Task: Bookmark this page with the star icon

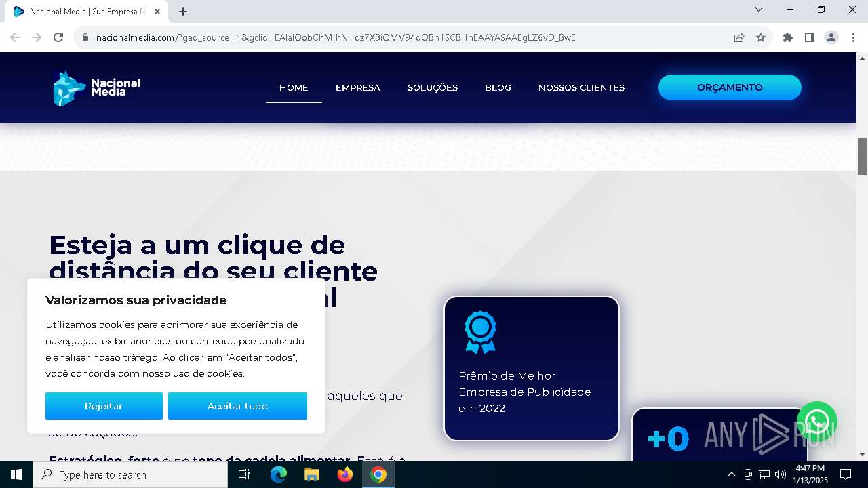Action: (x=761, y=37)
